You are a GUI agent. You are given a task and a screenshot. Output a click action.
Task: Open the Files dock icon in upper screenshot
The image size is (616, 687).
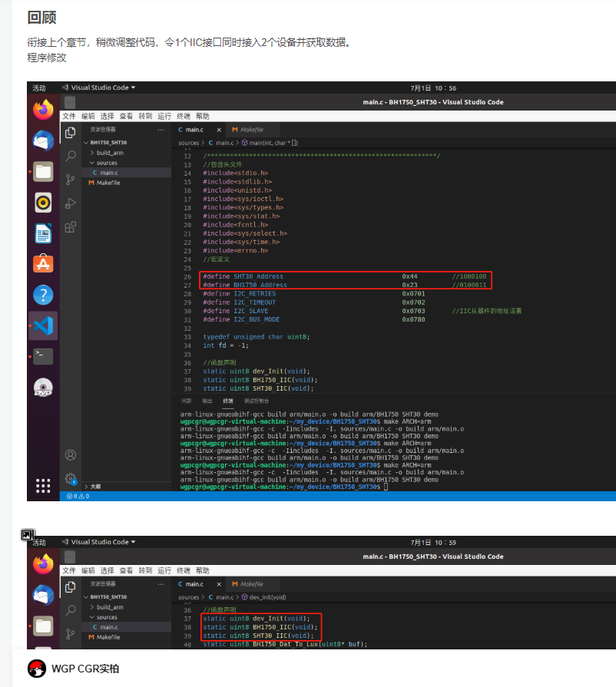[x=43, y=172]
